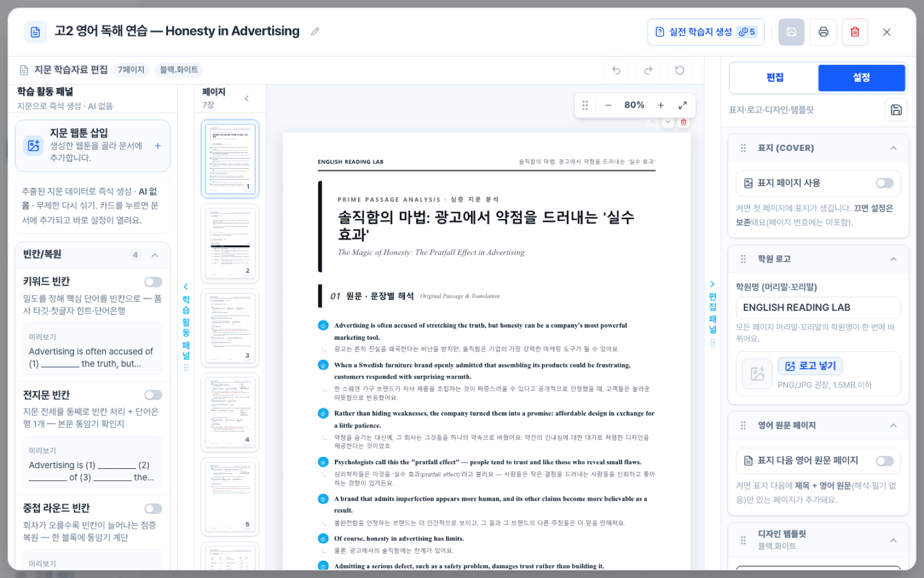The image size is (924, 578).
Task: Enable 표지 다음 영어 원문 페이지 switch
Action: [x=885, y=461]
